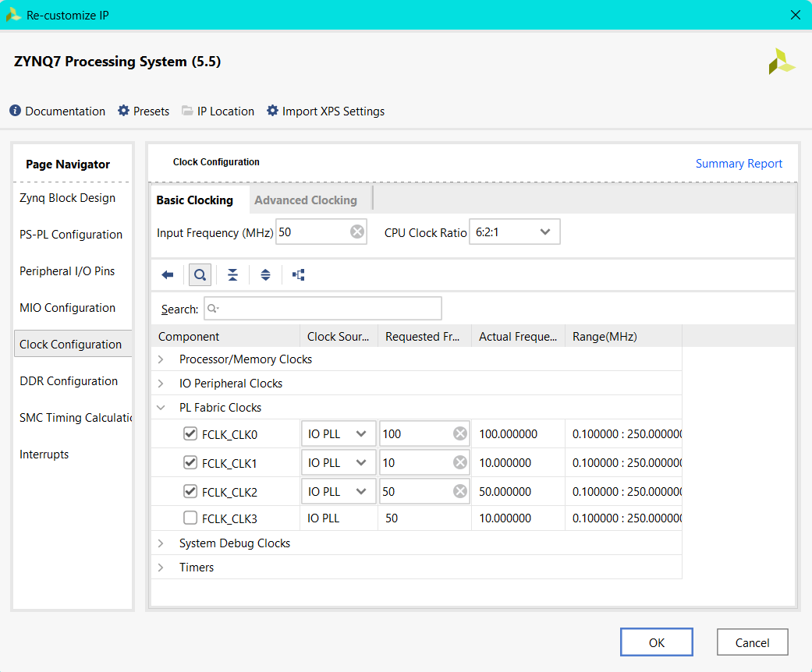Close the Re-customize IP dialog
812x672 pixels.
pyautogui.click(x=796, y=15)
